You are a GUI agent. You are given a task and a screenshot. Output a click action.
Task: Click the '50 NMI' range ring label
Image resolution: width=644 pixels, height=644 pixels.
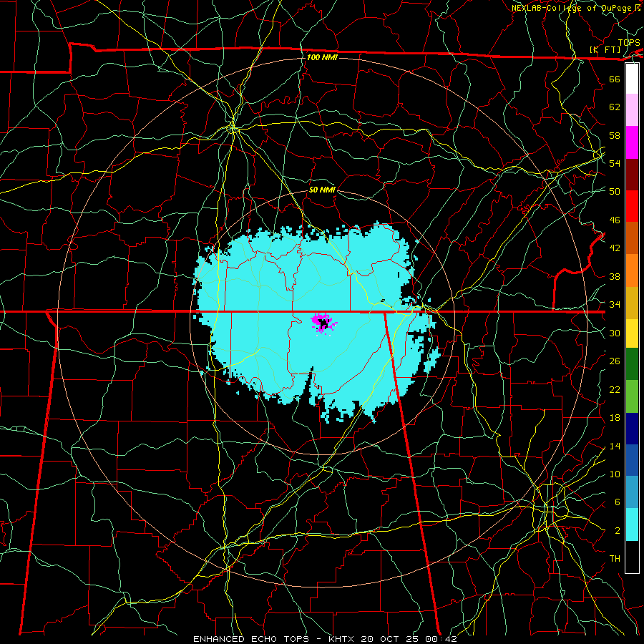pos(322,190)
